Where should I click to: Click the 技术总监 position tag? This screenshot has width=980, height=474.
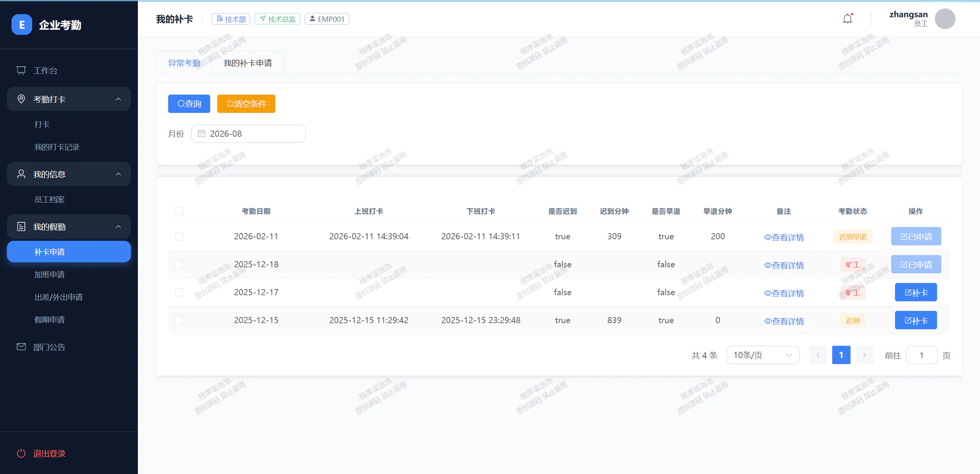pos(277,19)
